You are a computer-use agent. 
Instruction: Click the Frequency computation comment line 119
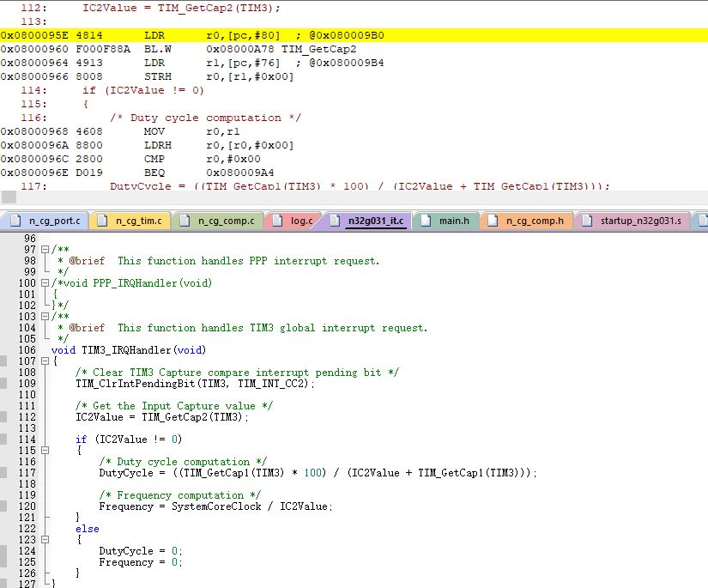[x=179, y=495]
